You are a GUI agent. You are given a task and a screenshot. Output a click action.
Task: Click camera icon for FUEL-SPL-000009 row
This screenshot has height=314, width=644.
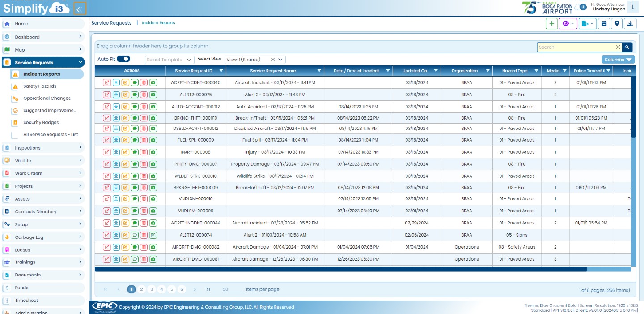[153, 140]
